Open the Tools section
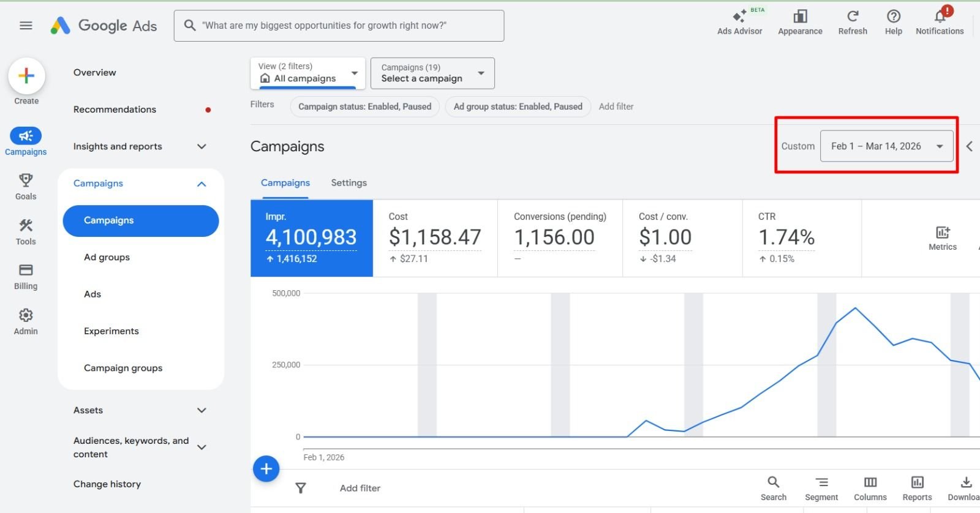Image resolution: width=980 pixels, height=513 pixels. point(26,231)
